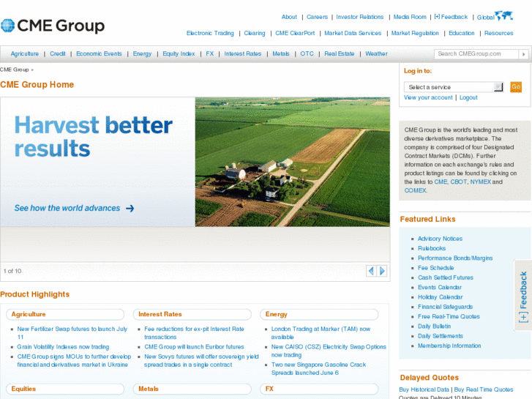The width and height of the screenshot is (532, 399).
Task: Open Financial Safeguards link
Action: pos(445,307)
